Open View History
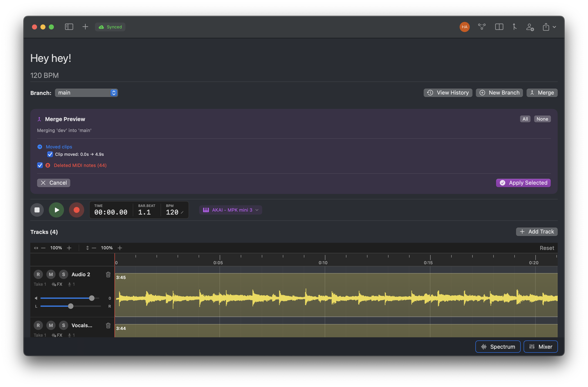This screenshot has width=588, height=387. click(448, 93)
